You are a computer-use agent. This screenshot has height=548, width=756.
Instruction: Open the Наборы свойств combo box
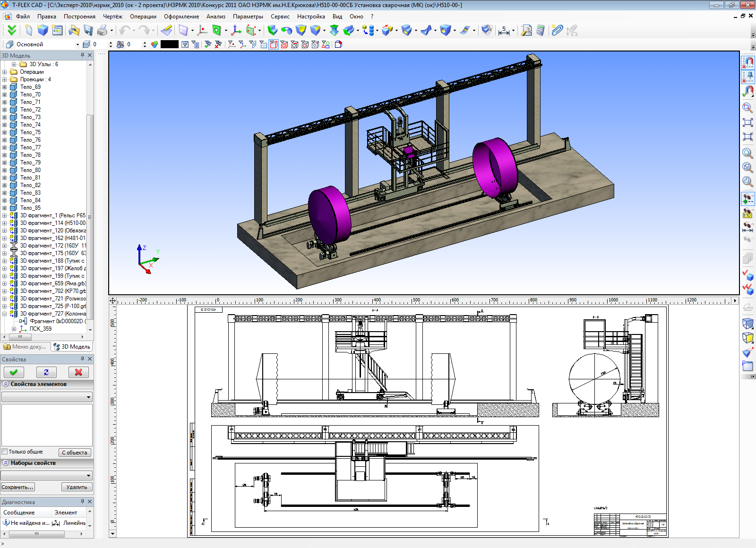point(47,475)
